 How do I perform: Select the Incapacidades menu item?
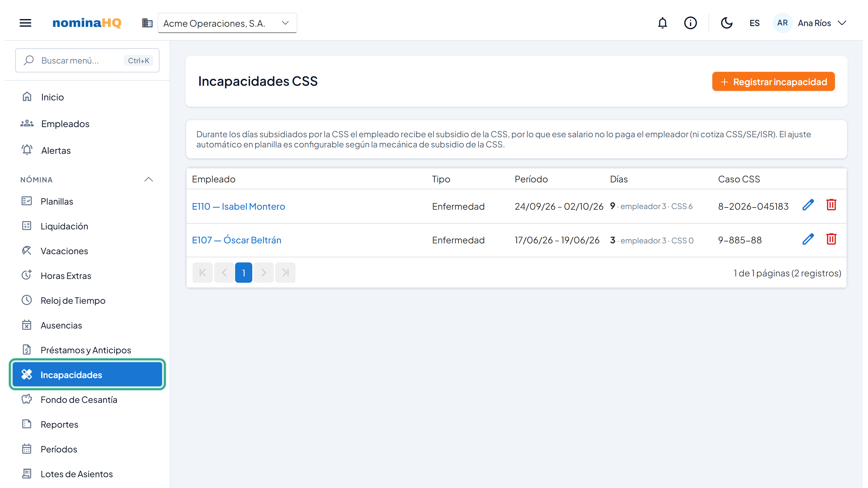pyautogui.click(x=87, y=375)
